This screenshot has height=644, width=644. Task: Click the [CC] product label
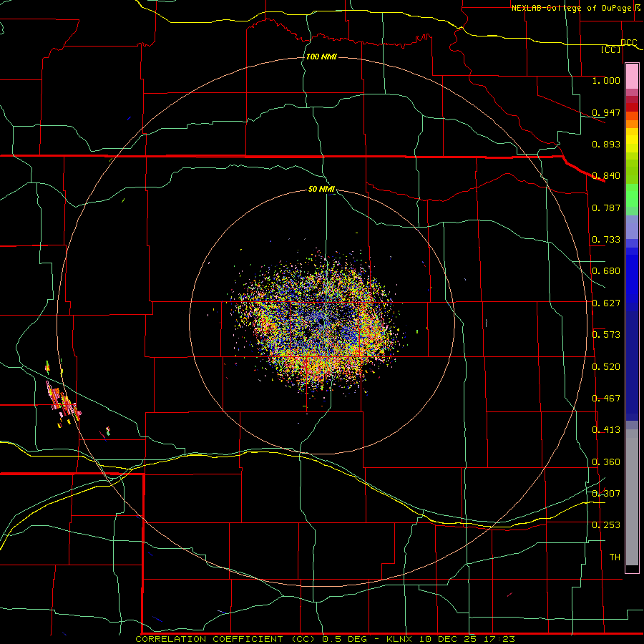611,49
